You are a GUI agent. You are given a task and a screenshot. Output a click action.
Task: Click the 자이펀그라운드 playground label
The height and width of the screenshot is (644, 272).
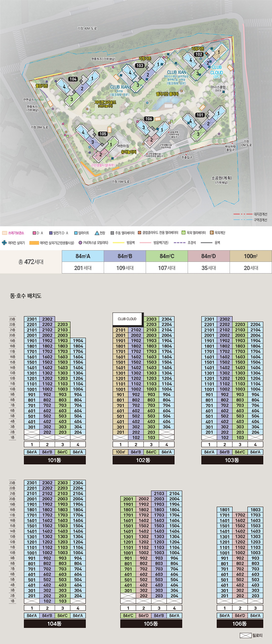(x=105, y=104)
